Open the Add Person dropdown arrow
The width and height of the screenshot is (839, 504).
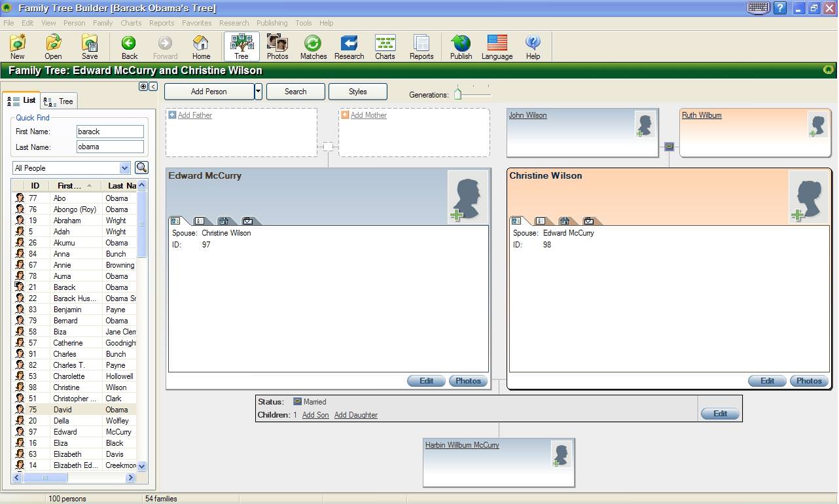pyautogui.click(x=259, y=92)
